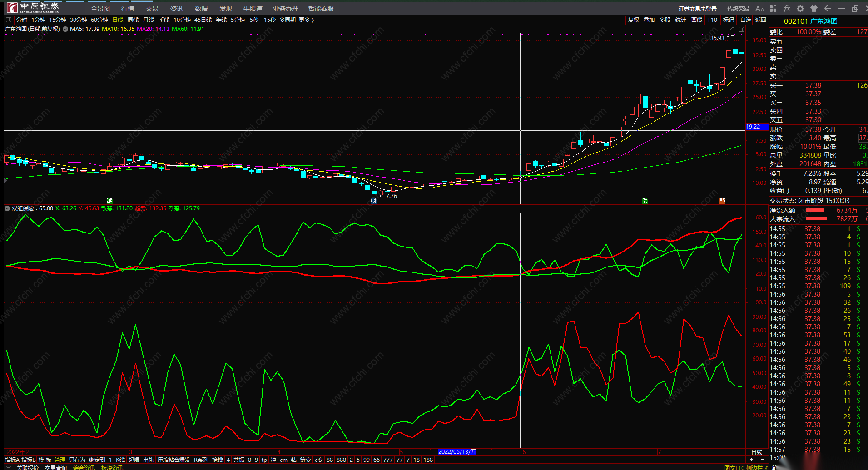Toggle the side panel icon beside the diamond
The height and width of the screenshot is (470, 868).
click(x=741, y=29)
